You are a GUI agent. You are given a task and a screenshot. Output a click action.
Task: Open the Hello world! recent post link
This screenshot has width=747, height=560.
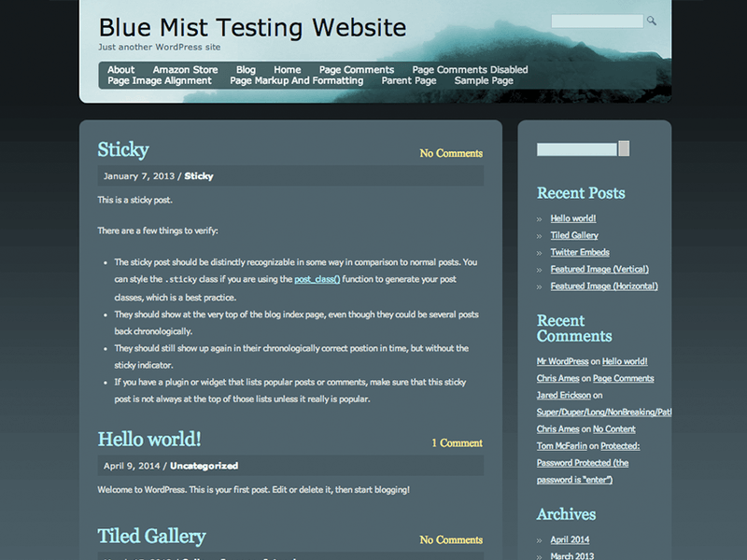574,217
